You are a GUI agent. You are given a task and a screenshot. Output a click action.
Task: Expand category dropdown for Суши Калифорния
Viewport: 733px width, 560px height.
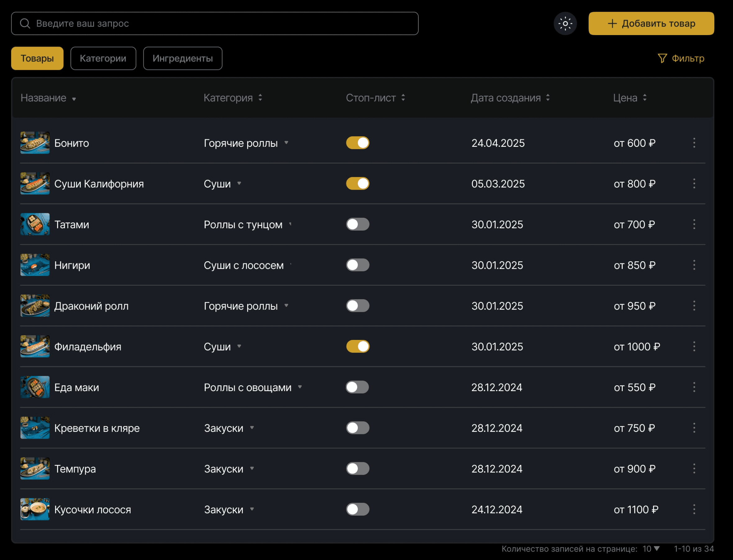click(239, 183)
